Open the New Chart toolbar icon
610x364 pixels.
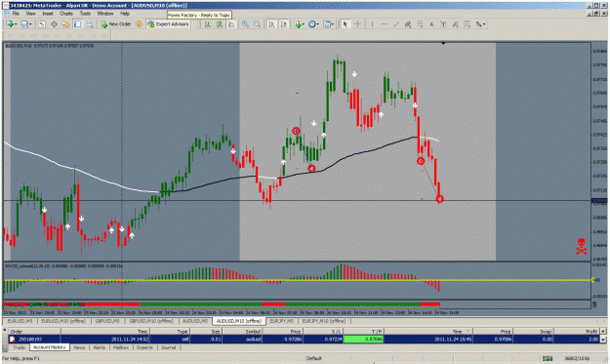[x=10, y=24]
